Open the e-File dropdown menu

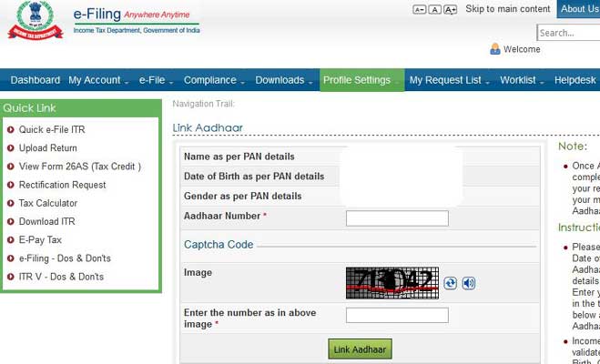[156, 80]
